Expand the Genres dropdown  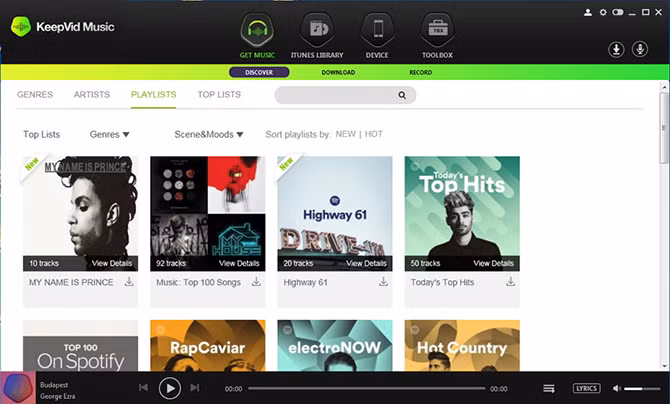[x=109, y=134]
